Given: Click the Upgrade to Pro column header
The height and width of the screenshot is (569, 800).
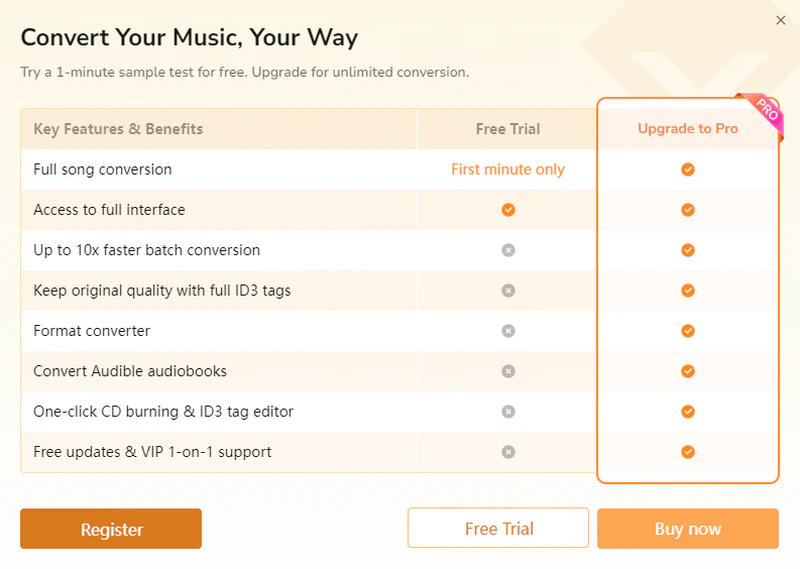Looking at the screenshot, I should coord(688,129).
